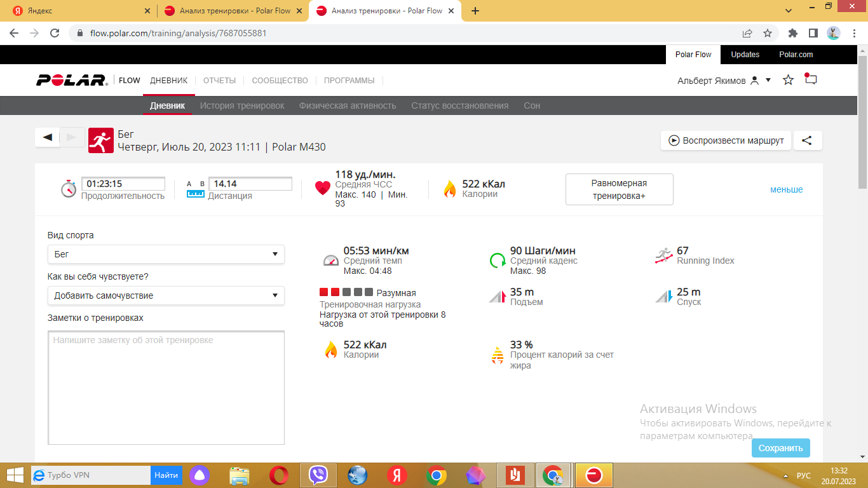Switch to История тренировок subtab
The width and height of the screenshot is (868, 488).
pyautogui.click(x=242, y=105)
